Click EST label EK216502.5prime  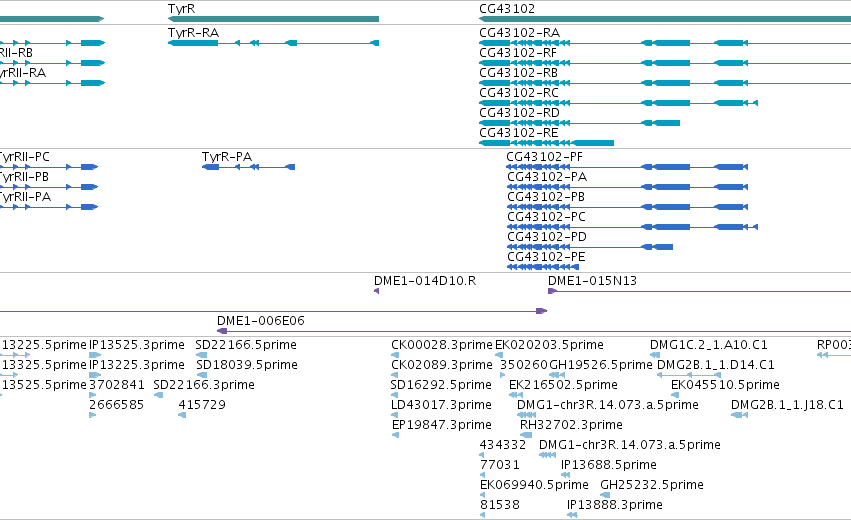tap(563, 385)
